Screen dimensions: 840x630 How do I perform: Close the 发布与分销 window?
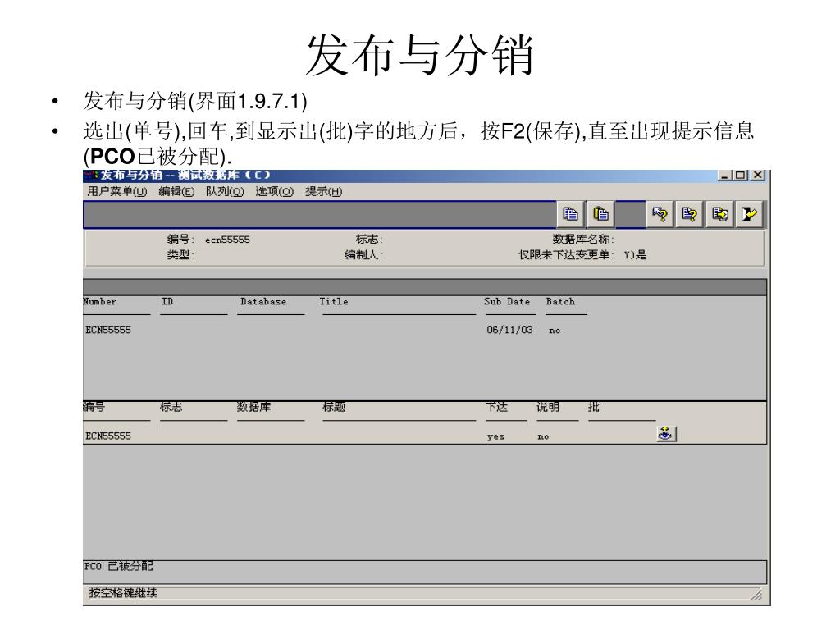pos(757,176)
